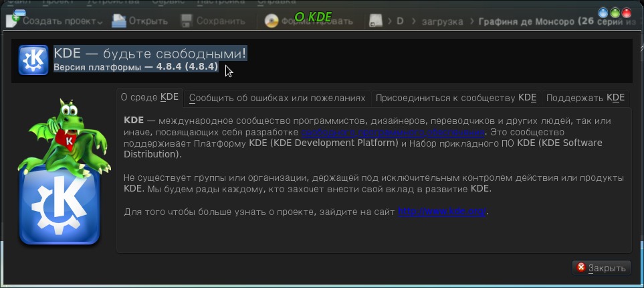644x288 pixels.
Task: Click the Сохранить floppy icon in K3b toolbar
Action: (187, 21)
